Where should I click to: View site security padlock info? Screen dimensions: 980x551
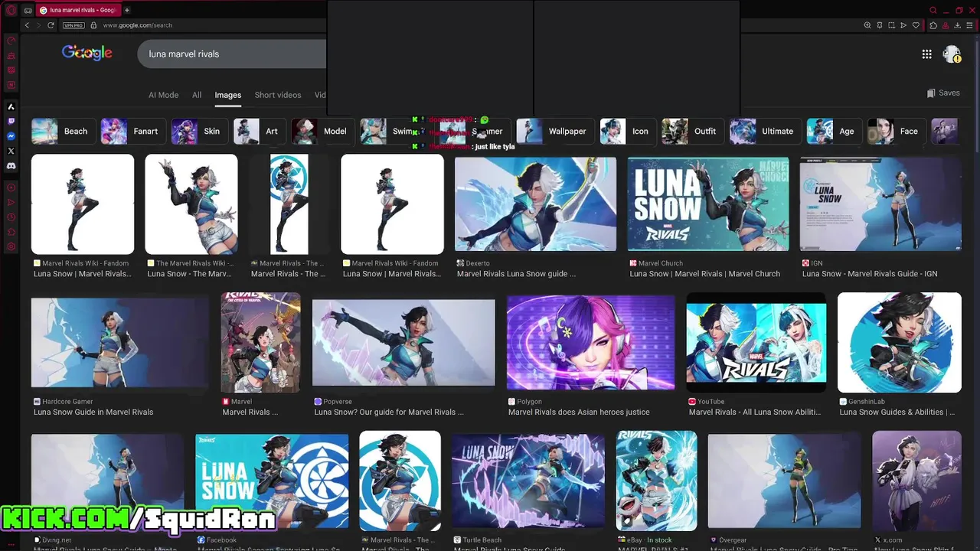(x=93, y=25)
